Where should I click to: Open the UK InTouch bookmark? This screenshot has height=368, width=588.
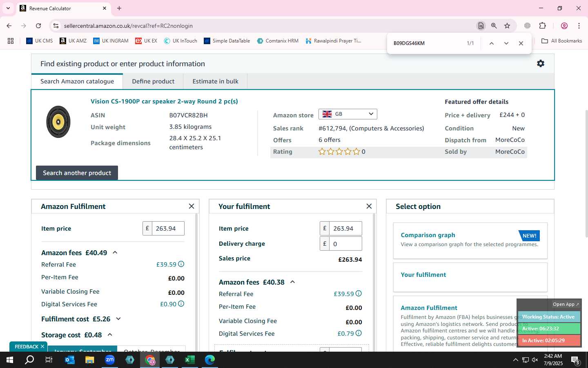(x=180, y=41)
